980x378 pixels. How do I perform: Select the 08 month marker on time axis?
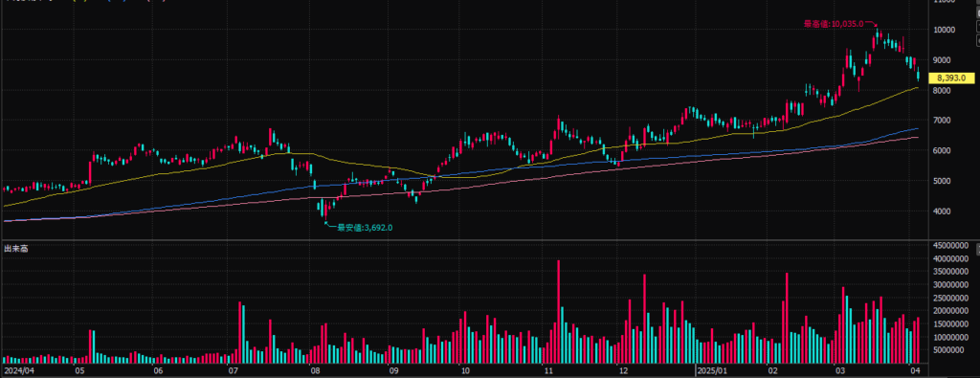coord(315,370)
